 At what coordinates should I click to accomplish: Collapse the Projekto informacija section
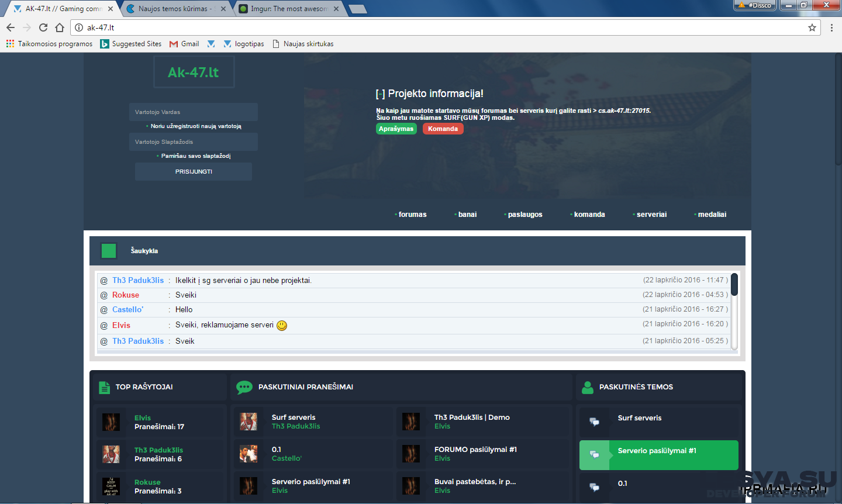[380, 94]
